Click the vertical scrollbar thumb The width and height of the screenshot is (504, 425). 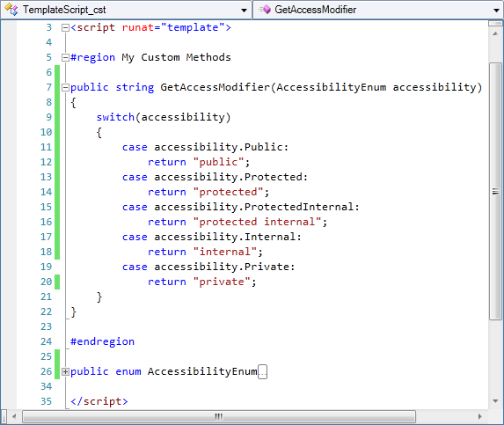(x=495, y=191)
